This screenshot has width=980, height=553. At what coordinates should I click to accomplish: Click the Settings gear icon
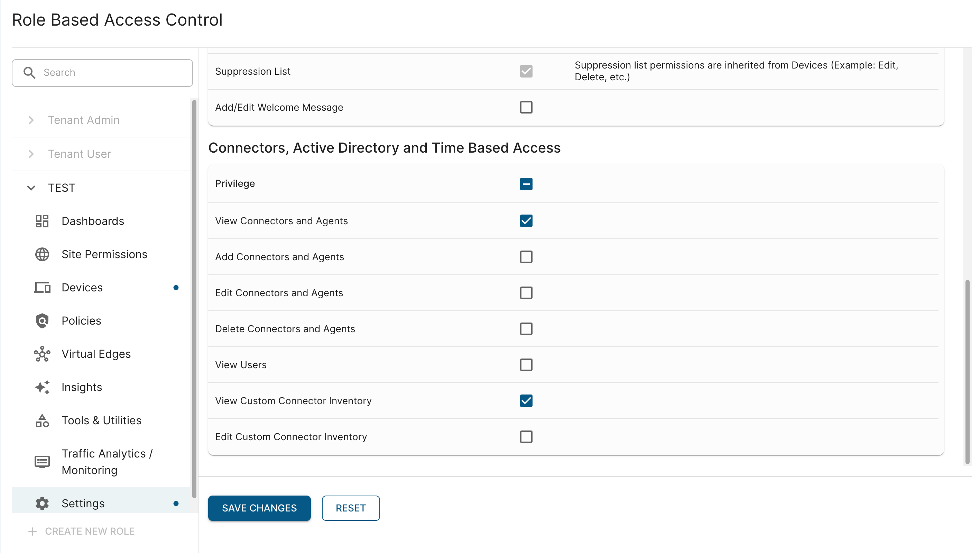42,503
